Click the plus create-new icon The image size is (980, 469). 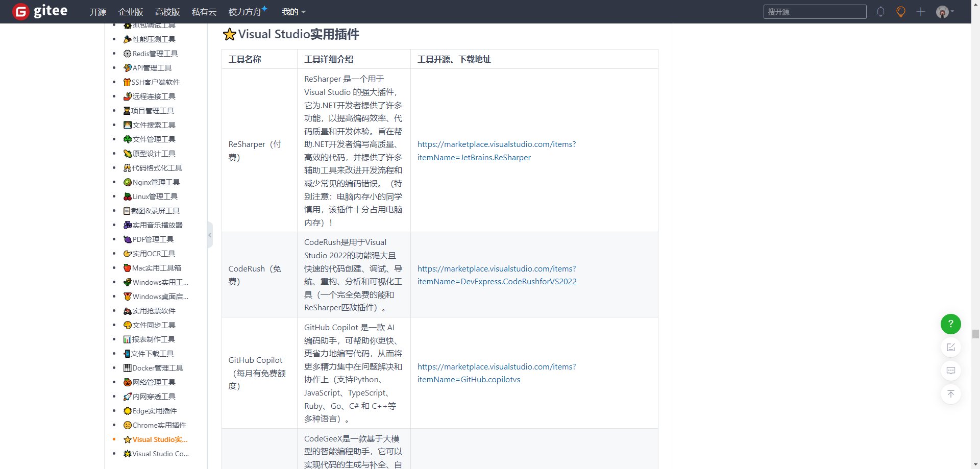click(921, 12)
